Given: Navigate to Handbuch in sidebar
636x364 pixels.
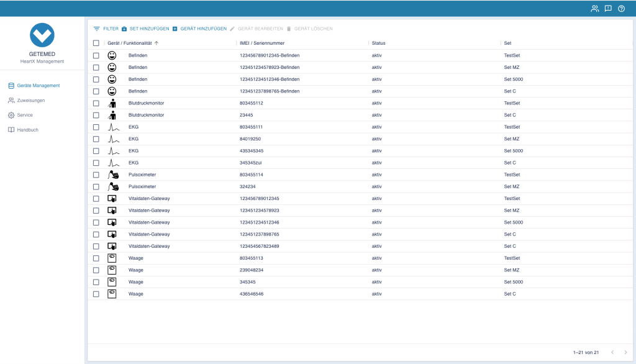Looking at the screenshot, I should (27, 130).
